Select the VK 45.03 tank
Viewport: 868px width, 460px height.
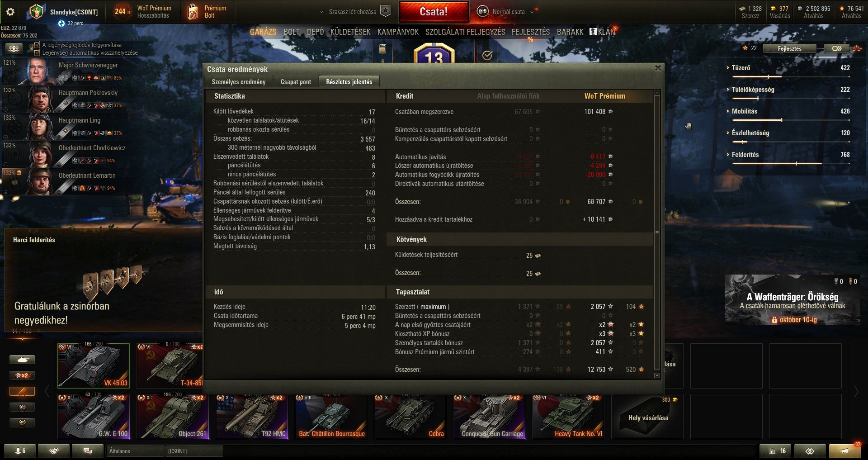click(x=94, y=365)
